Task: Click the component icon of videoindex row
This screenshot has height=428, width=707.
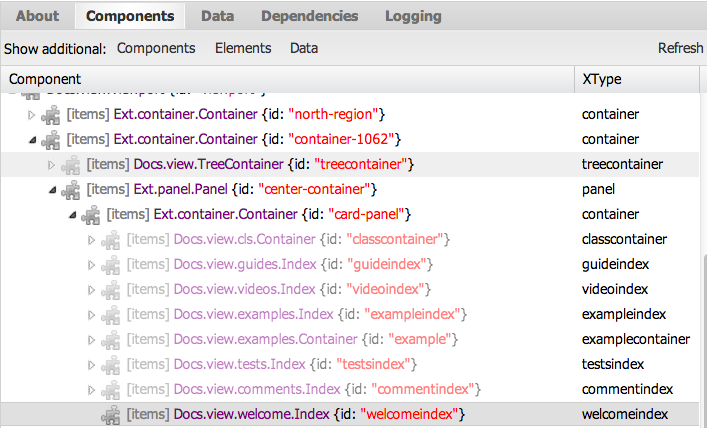Action: (x=111, y=290)
